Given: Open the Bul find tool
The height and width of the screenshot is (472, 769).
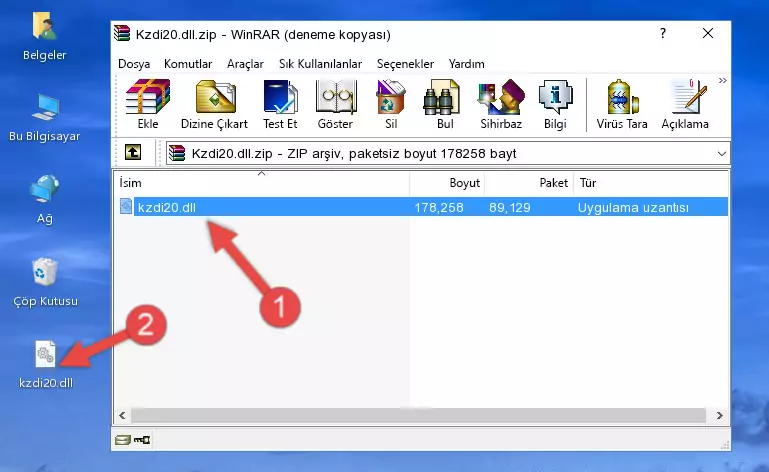Looking at the screenshot, I should (444, 104).
